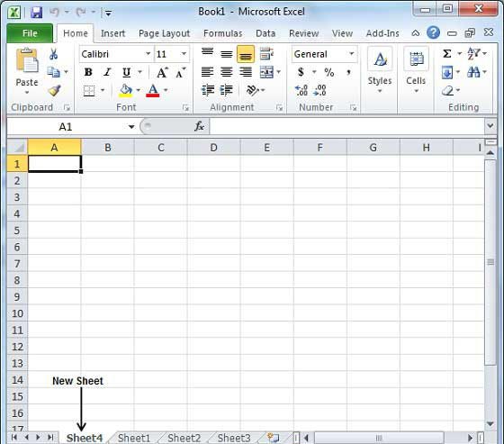
Task: Click the Orientation text angle icon
Action: point(253,90)
